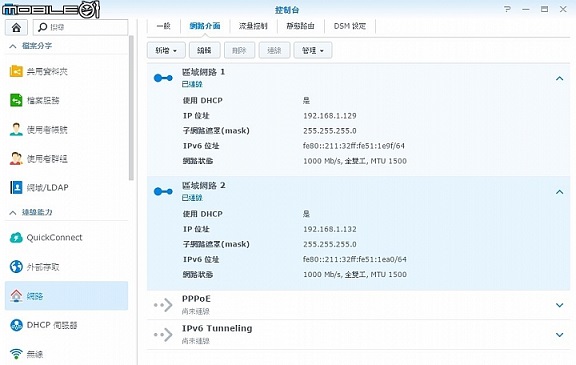Click the help question mark icon
Screen dimensions: 576x365
[507, 9]
